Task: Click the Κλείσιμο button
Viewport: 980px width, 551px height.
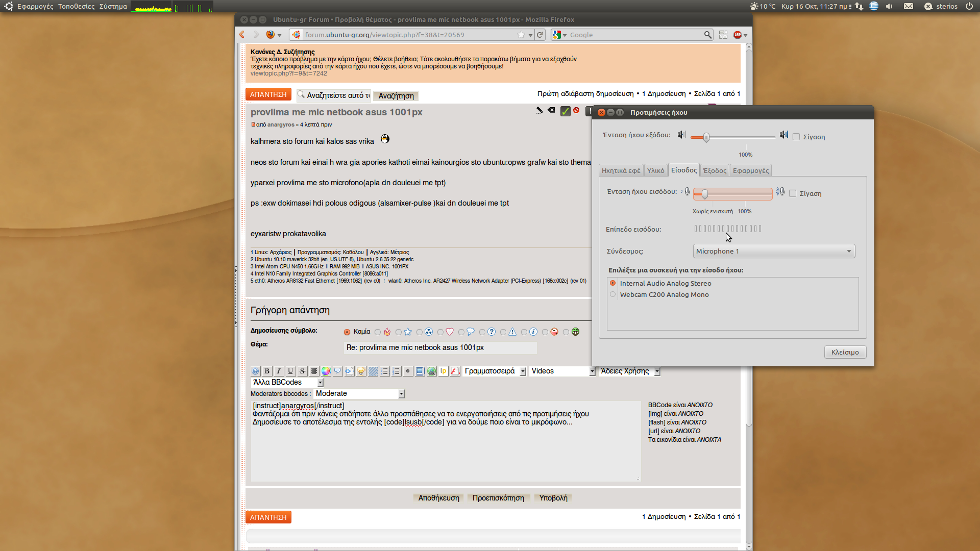Action: (x=845, y=352)
